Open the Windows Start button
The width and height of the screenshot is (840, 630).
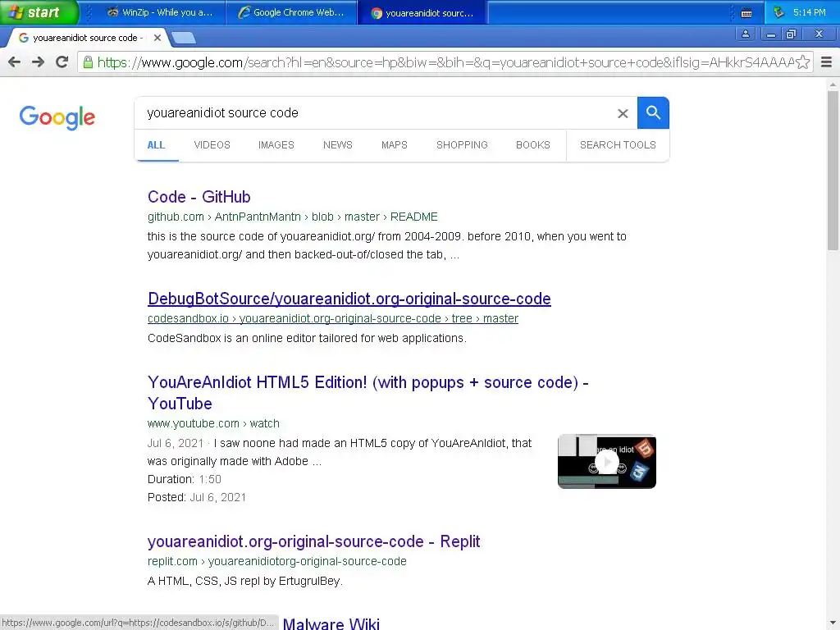[39, 12]
